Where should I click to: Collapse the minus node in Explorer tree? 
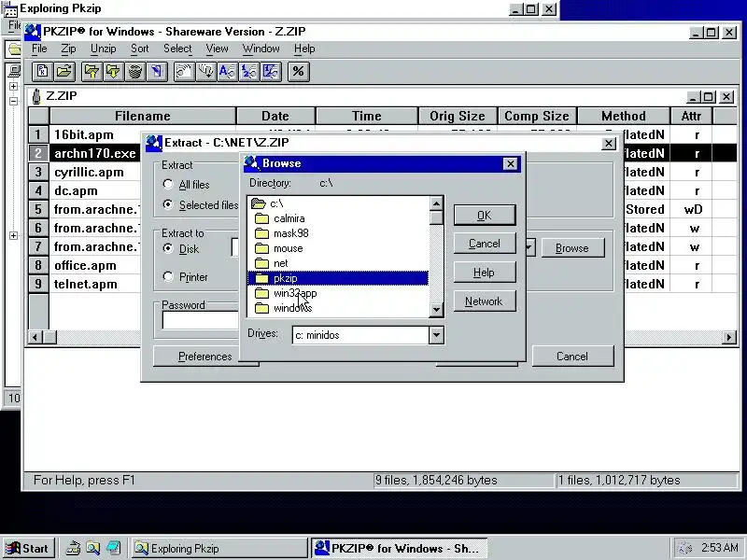tap(13, 101)
